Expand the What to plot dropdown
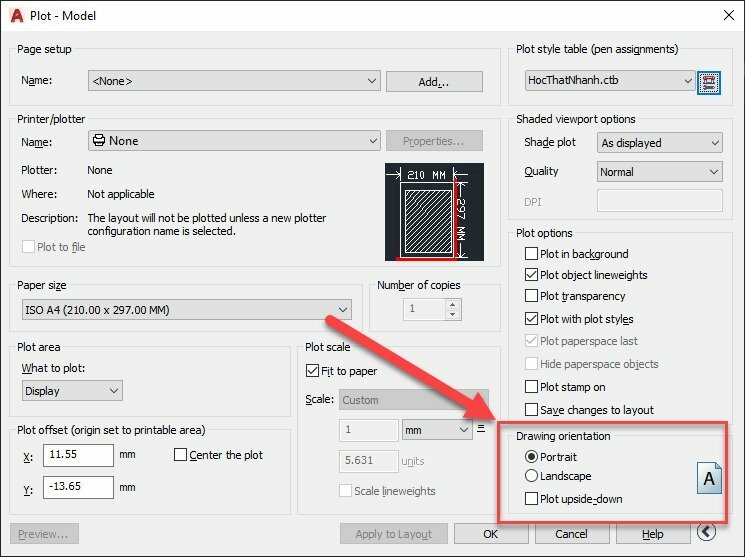 point(72,391)
